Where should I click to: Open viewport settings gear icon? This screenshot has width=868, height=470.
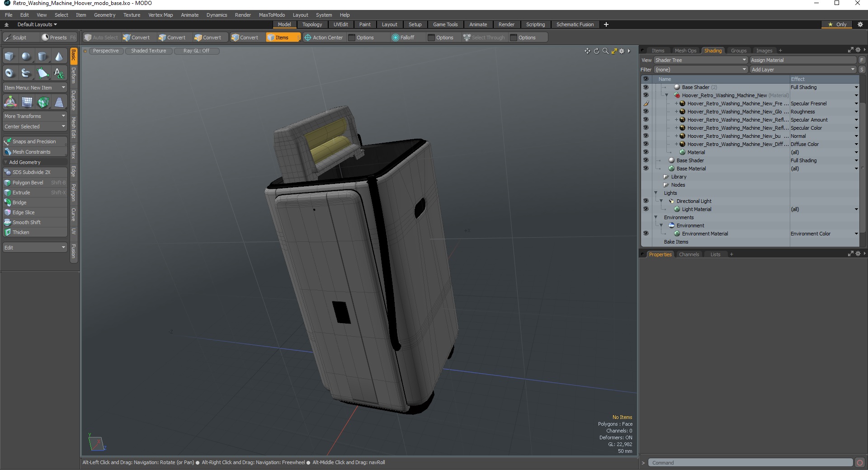point(622,51)
